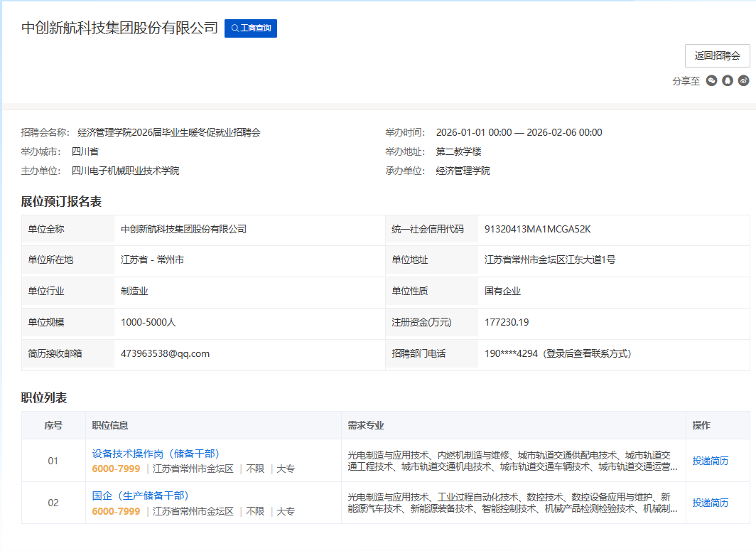Image resolution: width=756 pixels, height=551 pixels.
Task: Click the industry value 制造业
Action: pyautogui.click(x=134, y=291)
